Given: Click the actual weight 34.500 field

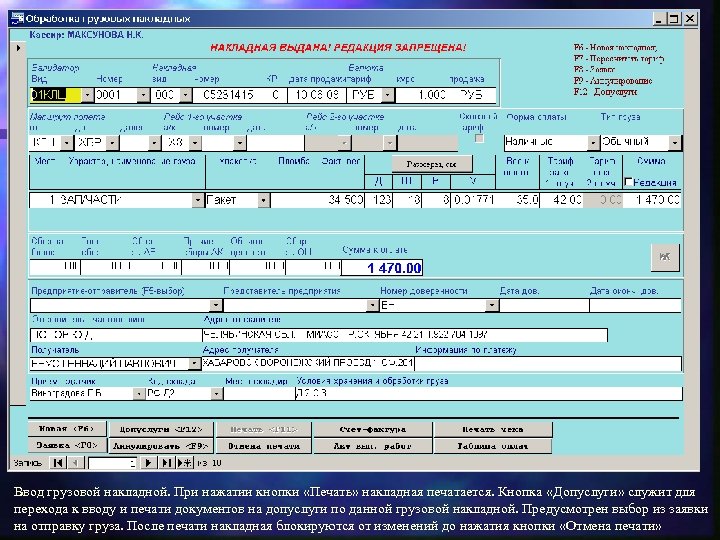Looking at the screenshot, I should tap(317, 200).
